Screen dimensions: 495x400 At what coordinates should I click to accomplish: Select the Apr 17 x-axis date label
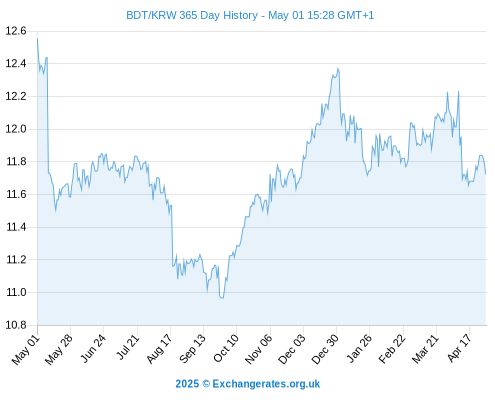click(x=459, y=348)
